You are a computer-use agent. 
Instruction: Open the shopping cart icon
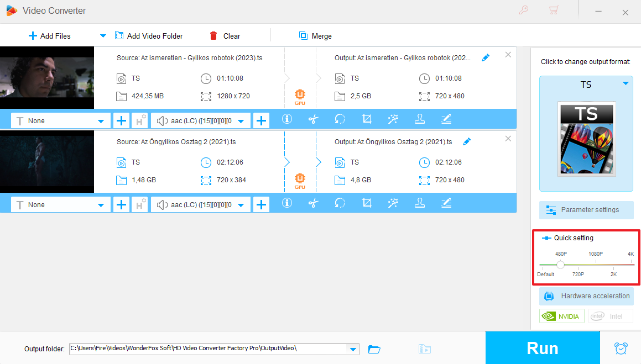pos(554,10)
